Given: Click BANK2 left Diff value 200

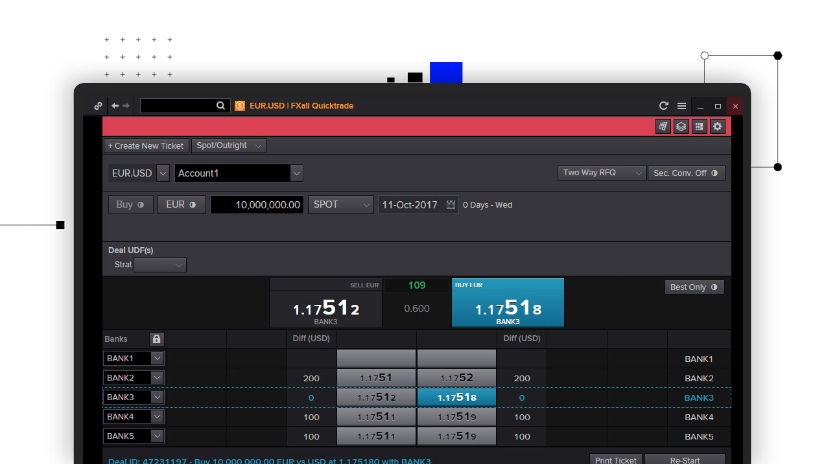Looking at the screenshot, I should [311, 378].
